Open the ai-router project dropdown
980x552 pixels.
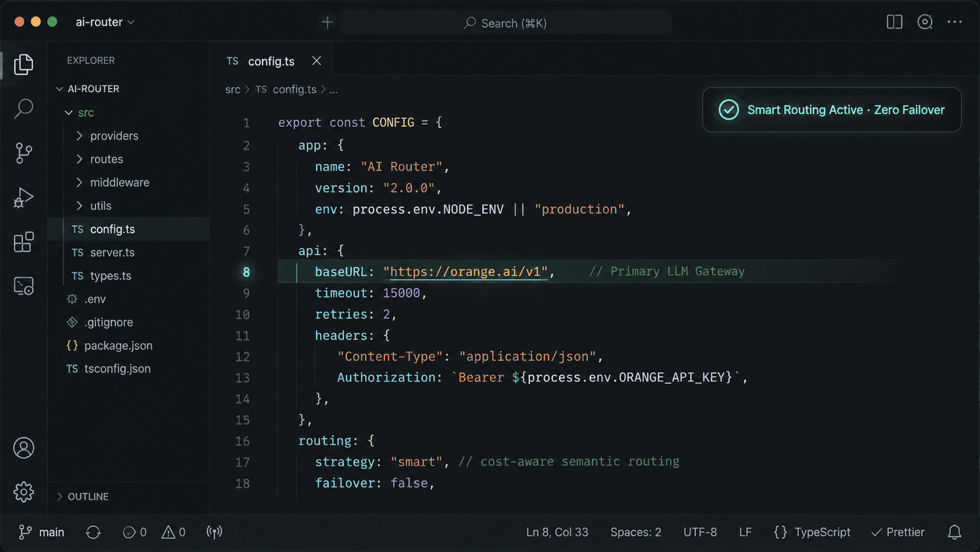click(105, 22)
